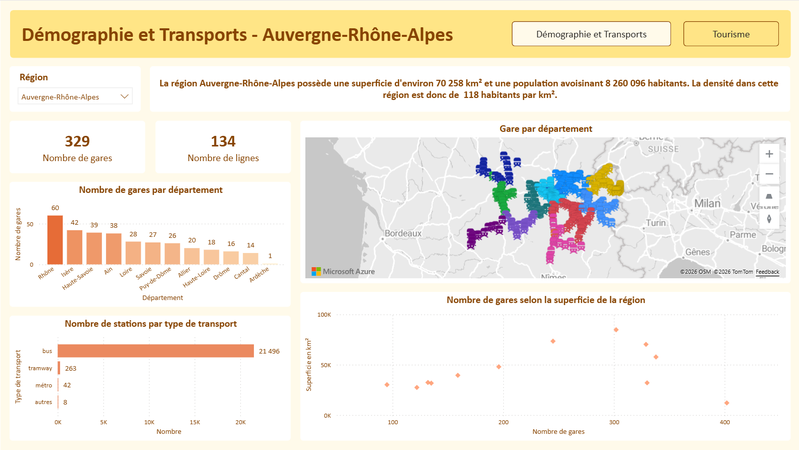
Task: Click the 329 Nombre de gares card
Action: click(x=78, y=148)
